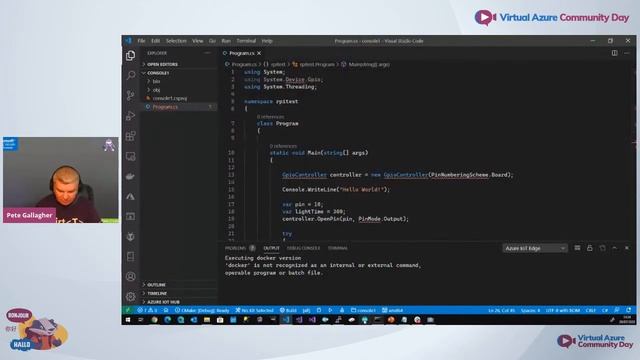Viewport: 640px width, 360px height.
Task: Open the Extensions view
Action: (x=131, y=136)
